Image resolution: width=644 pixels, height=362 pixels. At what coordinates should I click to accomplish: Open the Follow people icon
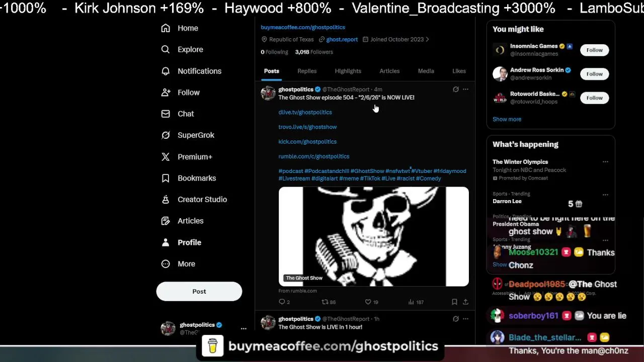(166, 93)
